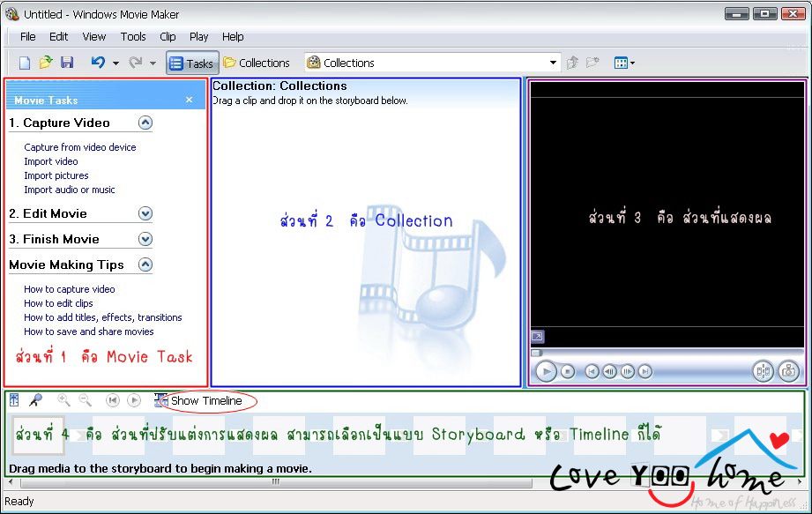Step to the next frame

[x=627, y=371]
